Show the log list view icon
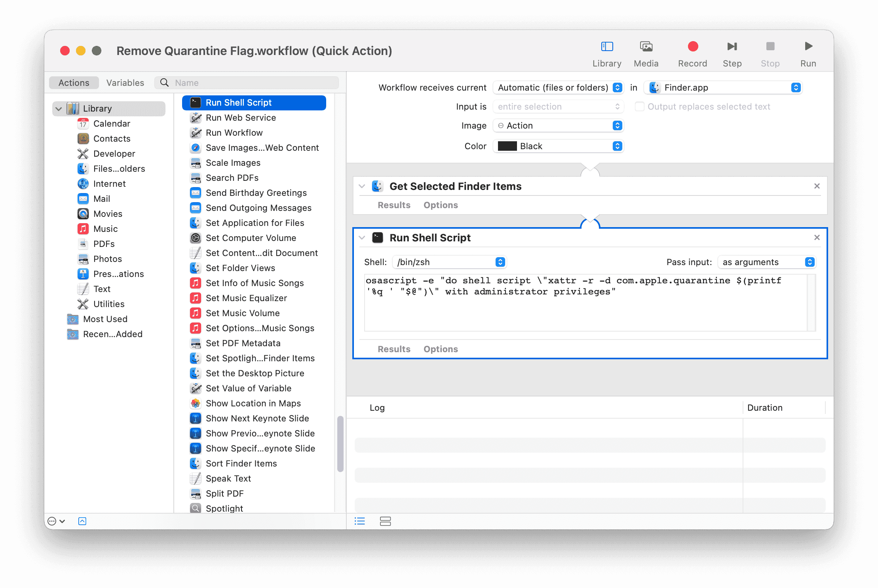Viewport: 878px width, 588px height. tap(359, 521)
